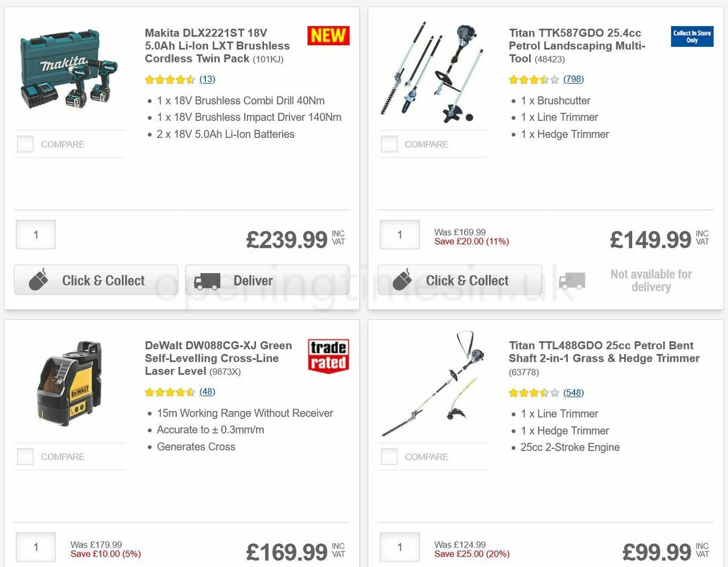Click the (48) reviews link for DeWalt laser
This screenshot has height=567, width=728.
click(x=207, y=392)
